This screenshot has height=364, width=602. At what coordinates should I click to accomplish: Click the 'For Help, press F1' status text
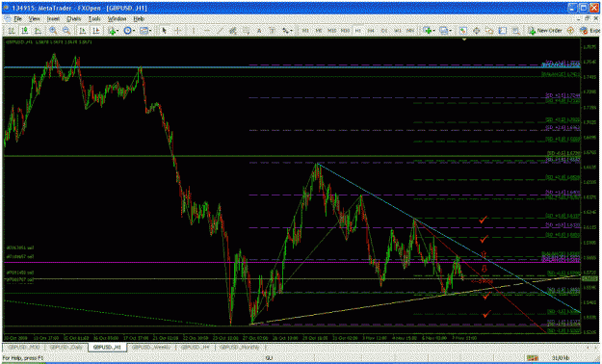tap(23, 358)
